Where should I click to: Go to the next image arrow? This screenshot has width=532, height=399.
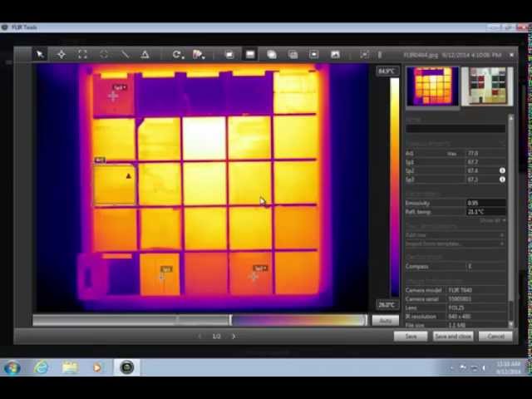pyautogui.click(x=234, y=336)
